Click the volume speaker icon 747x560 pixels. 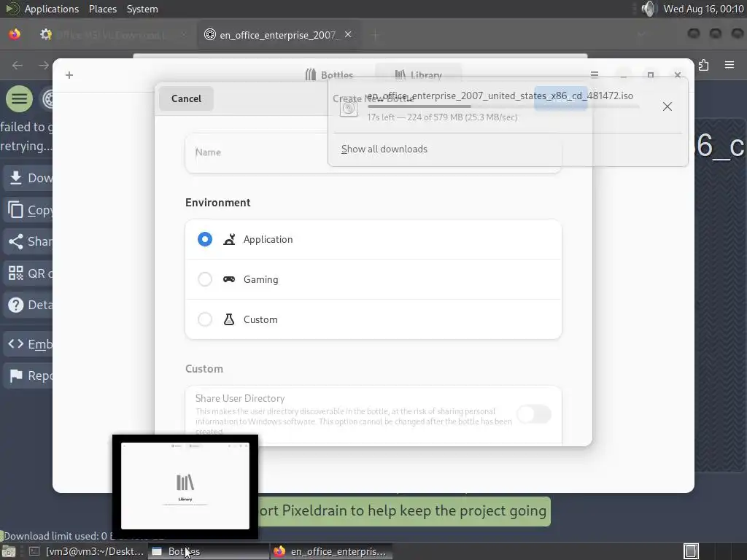[x=649, y=9]
